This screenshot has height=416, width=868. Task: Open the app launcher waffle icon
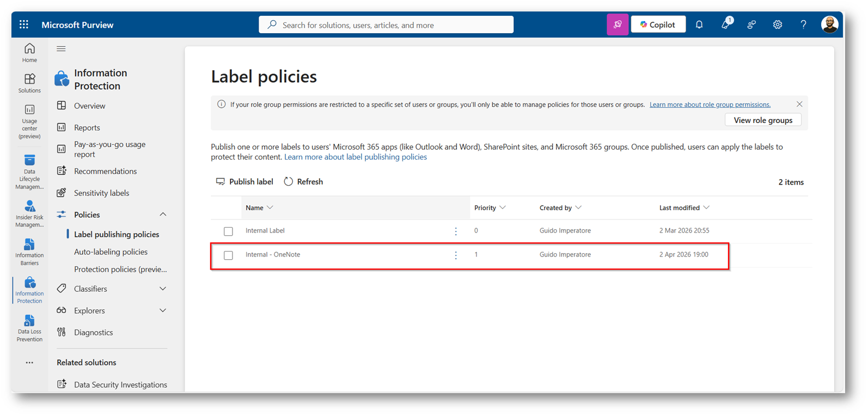click(x=24, y=25)
